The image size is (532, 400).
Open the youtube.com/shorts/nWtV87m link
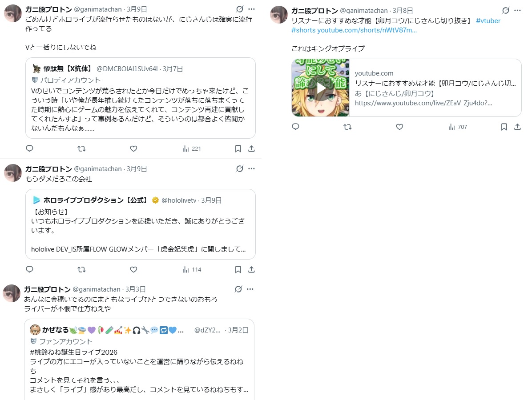pyautogui.click(x=367, y=30)
